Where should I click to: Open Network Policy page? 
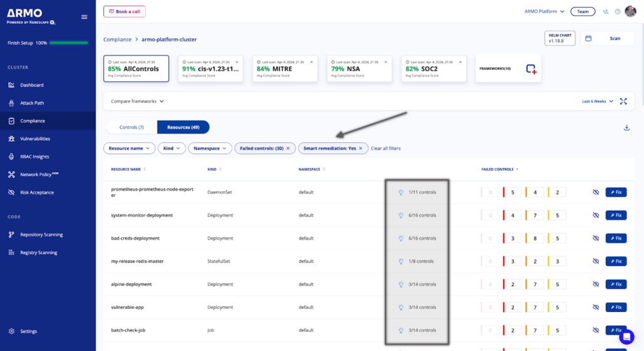[x=39, y=174]
